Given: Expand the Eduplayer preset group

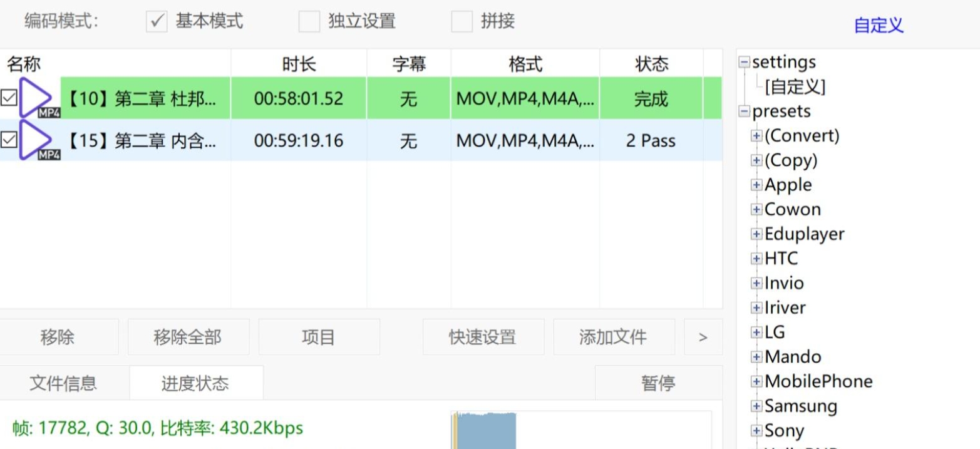Looking at the screenshot, I should click(756, 234).
